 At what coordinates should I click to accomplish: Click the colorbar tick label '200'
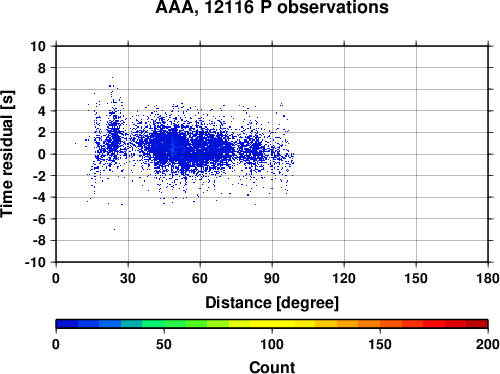tap(488, 344)
